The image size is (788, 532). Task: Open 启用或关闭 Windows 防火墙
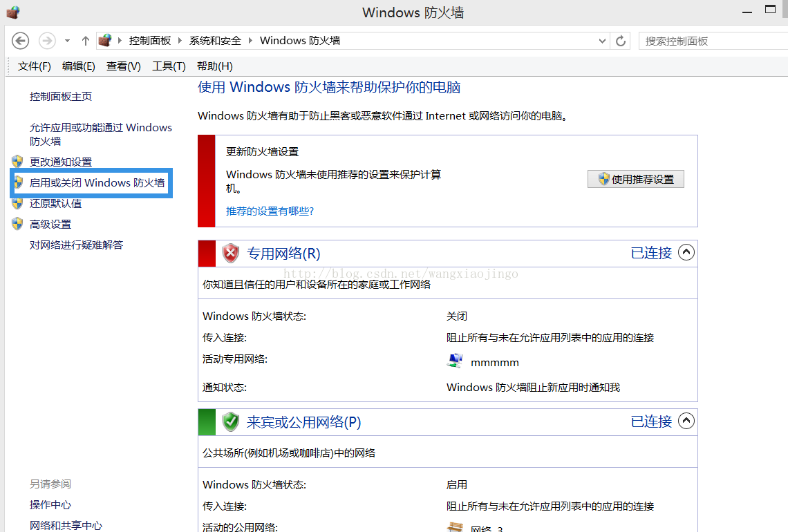click(x=97, y=183)
